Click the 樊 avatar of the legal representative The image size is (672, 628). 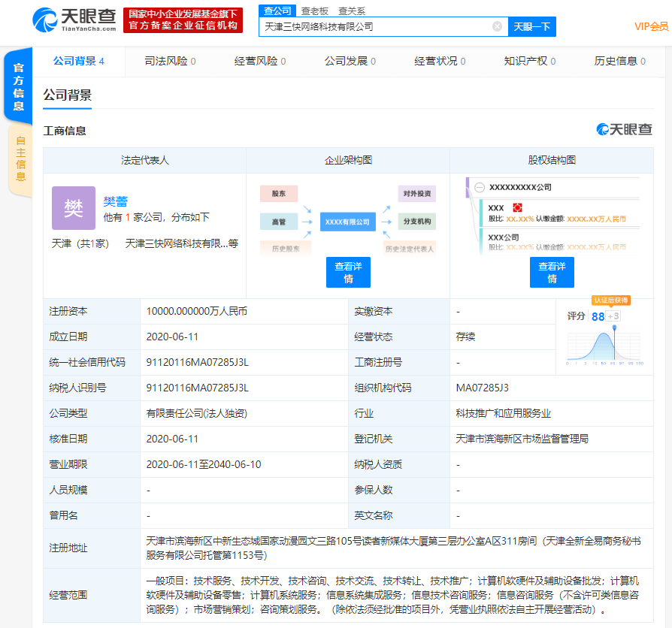(73, 206)
